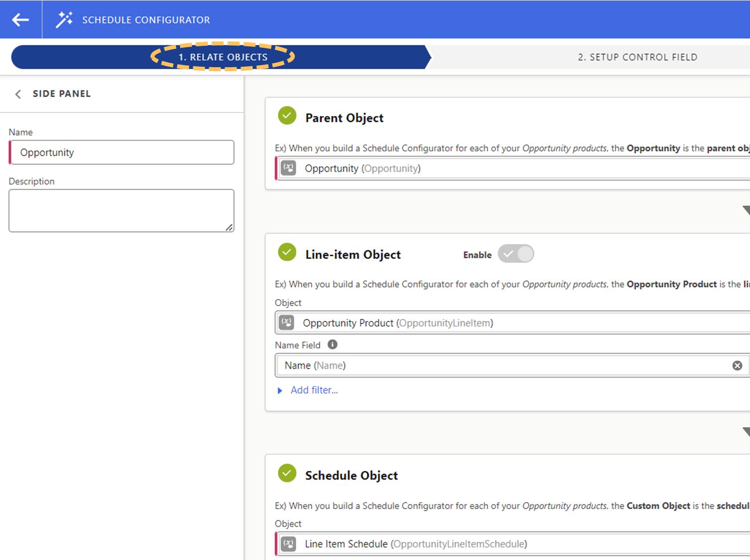Expand the Add filter disclosure triangle

[x=280, y=391]
